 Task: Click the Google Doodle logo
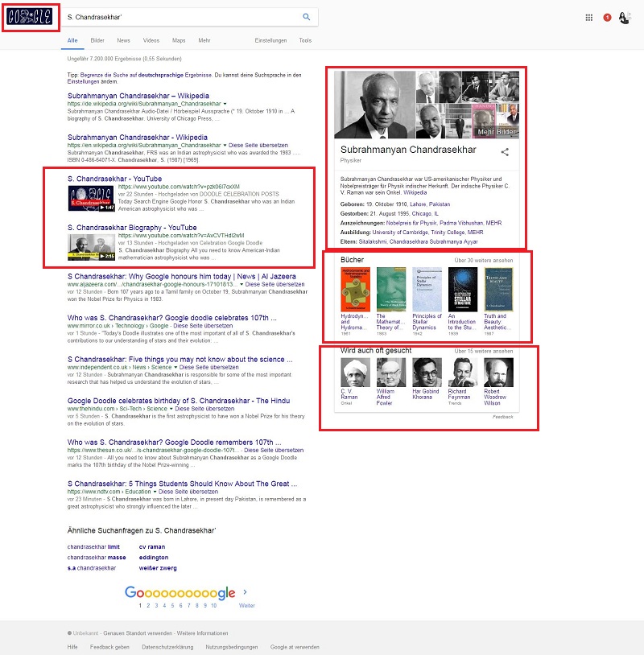(30, 17)
